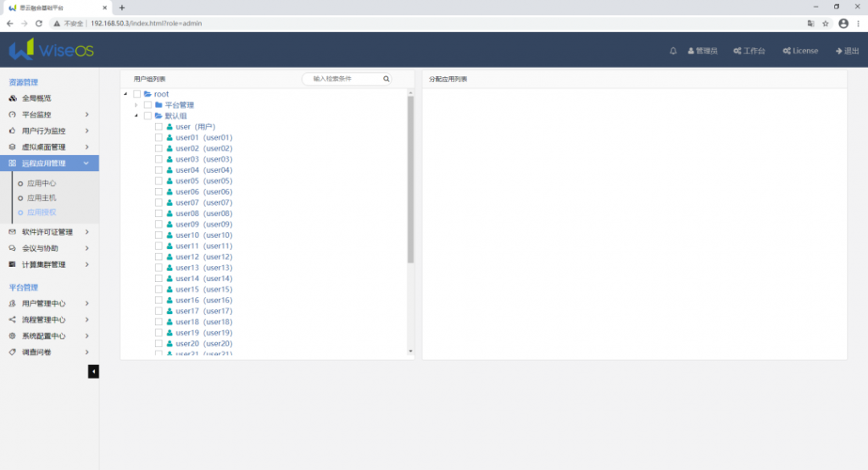Click into the 输入检索条件 search field
This screenshot has height=470, width=868.
coord(343,79)
